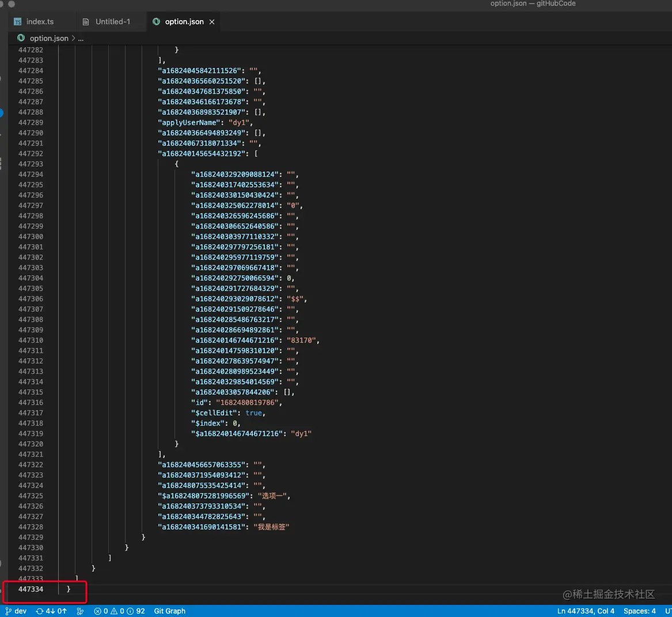The width and height of the screenshot is (672, 617).
Task: Click the option.json breadcrumb file icon
Action: point(21,37)
